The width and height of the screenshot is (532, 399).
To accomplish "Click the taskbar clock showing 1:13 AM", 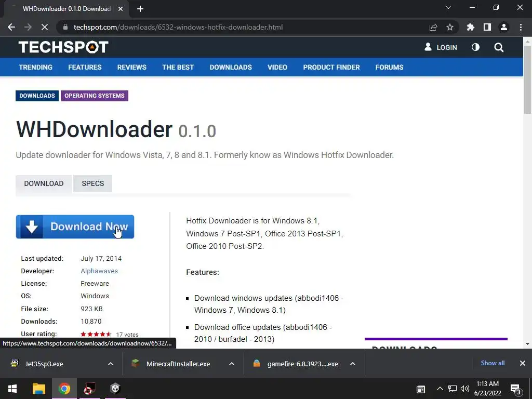I will tap(487, 389).
